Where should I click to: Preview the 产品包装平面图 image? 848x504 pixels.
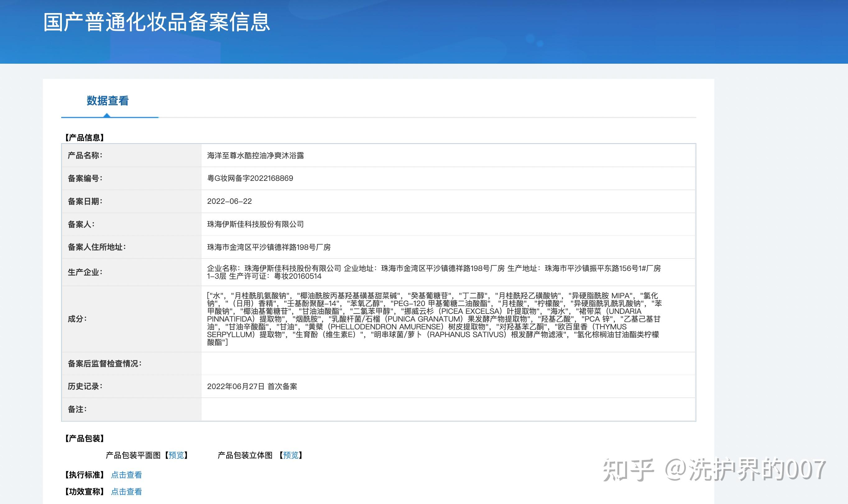pos(176,455)
